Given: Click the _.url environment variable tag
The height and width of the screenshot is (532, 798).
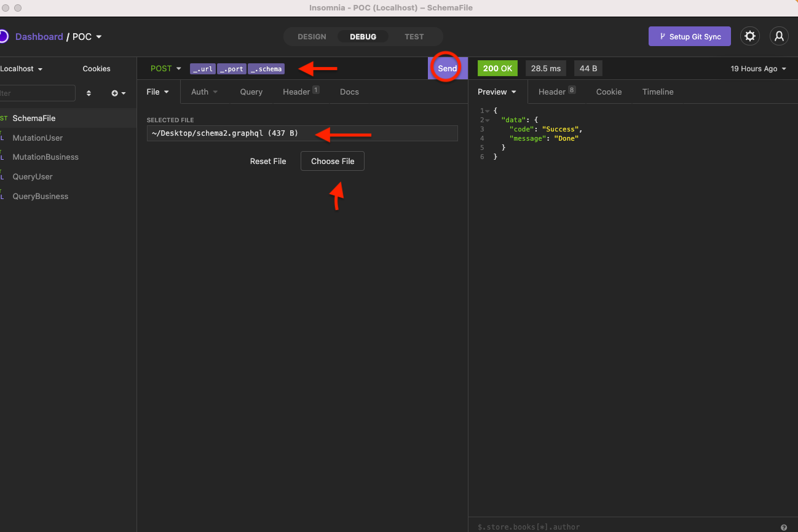Looking at the screenshot, I should pyautogui.click(x=203, y=69).
